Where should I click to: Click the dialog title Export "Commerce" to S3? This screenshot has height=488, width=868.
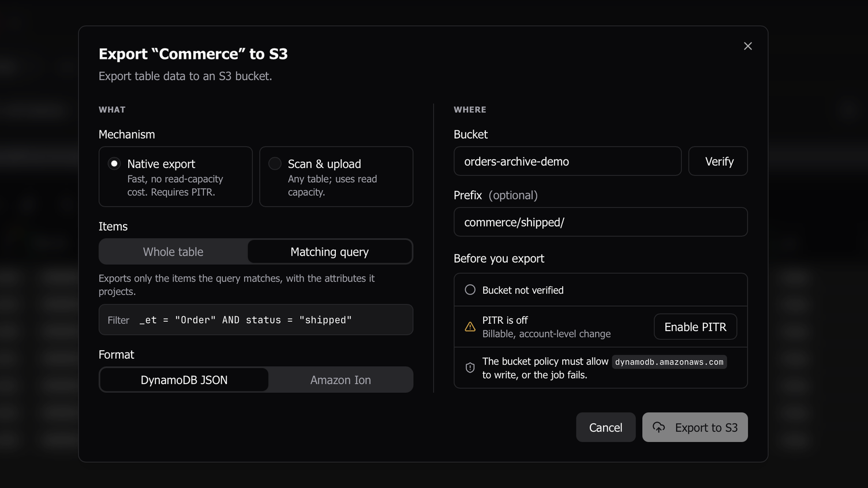point(193,54)
